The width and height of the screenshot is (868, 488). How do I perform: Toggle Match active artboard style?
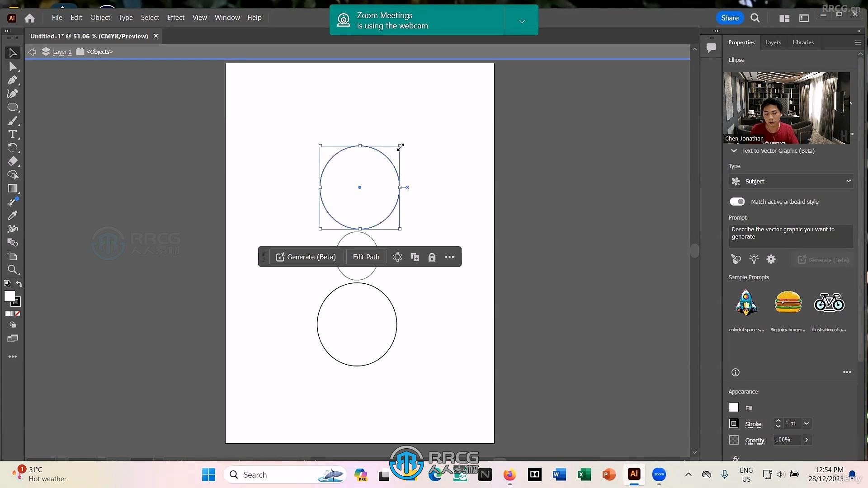(x=737, y=202)
